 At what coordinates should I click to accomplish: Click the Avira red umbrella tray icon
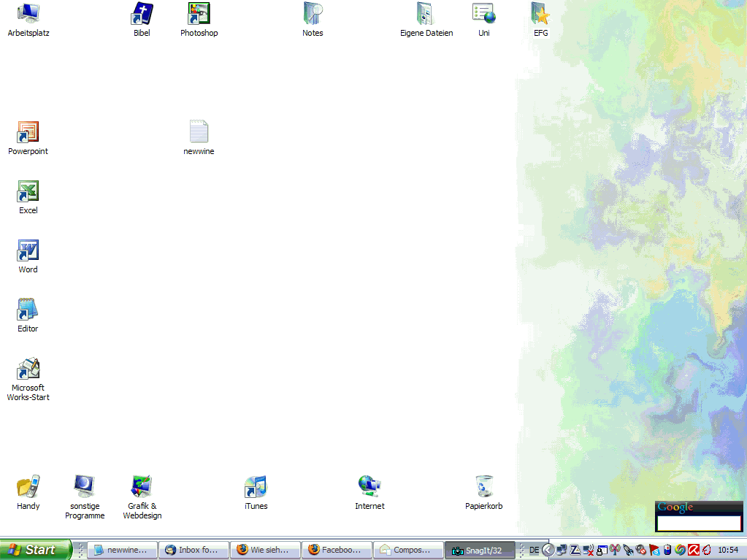click(x=694, y=550)
